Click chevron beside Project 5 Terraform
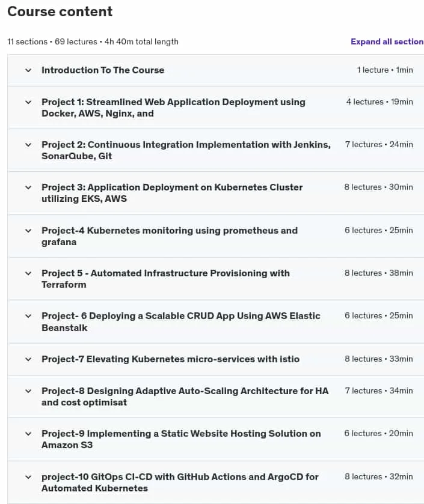The image size is (424, 504). (28, 273)
